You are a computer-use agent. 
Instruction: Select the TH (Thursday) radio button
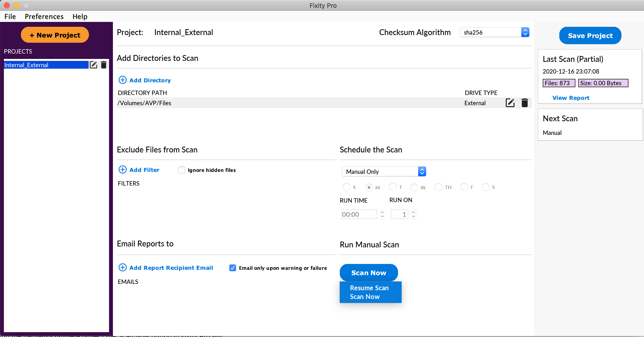click(x=439, y=187)
